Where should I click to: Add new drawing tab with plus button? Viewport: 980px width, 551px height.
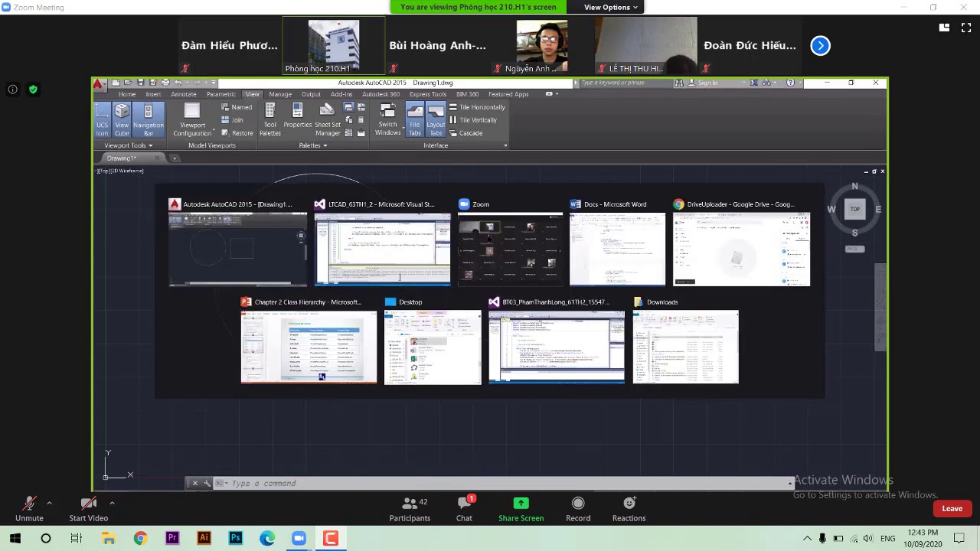(175, 158)
